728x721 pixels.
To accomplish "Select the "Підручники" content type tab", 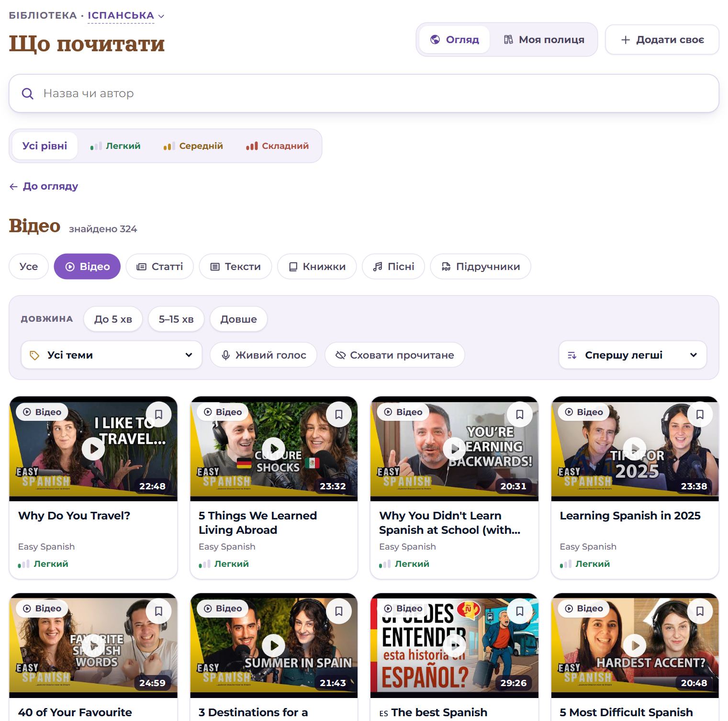I will click(481, 267).
